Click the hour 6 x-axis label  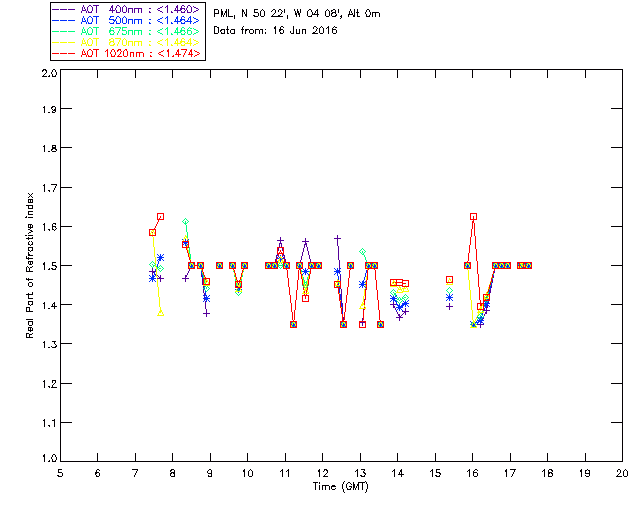(x=98, y=473)
